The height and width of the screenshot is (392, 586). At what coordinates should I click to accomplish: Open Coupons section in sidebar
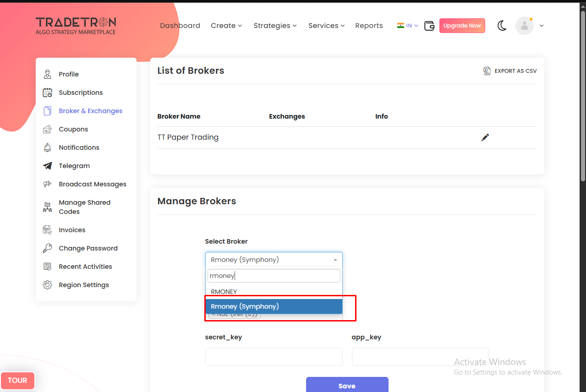(73, 129)
